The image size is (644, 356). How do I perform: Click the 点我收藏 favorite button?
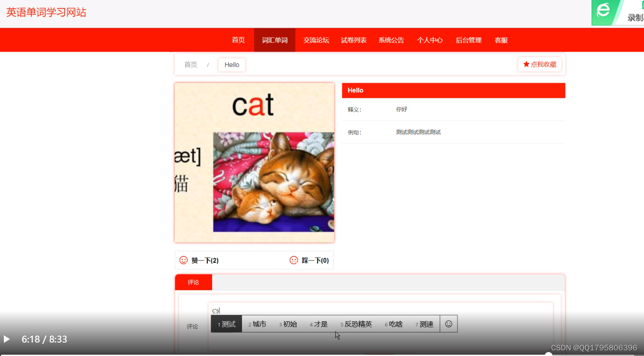click(539, 64)
